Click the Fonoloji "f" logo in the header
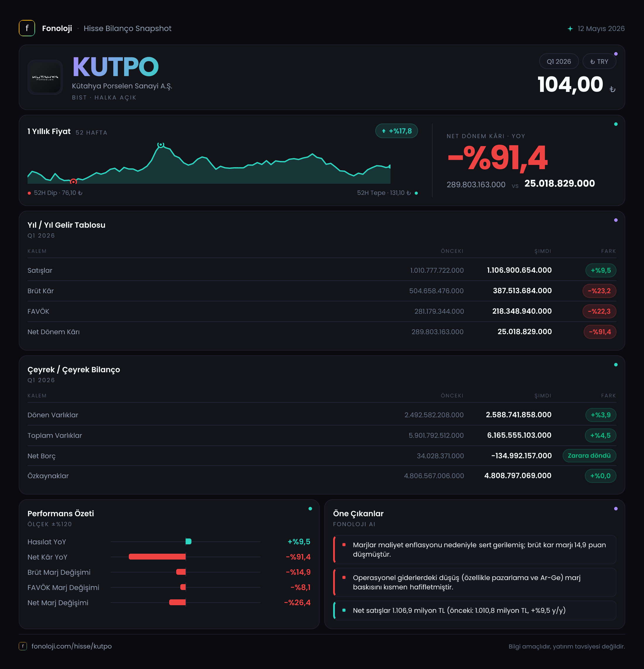The image size is (644, 669). [27, 28]
